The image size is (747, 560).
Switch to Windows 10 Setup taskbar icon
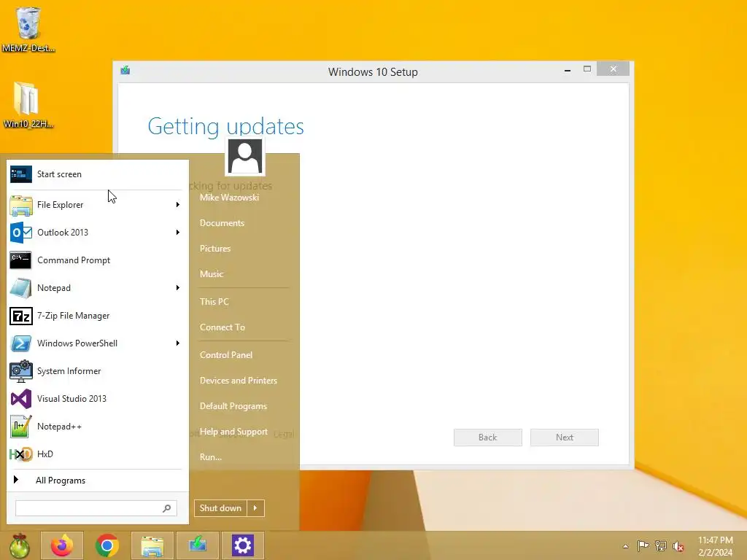(197, 545)
